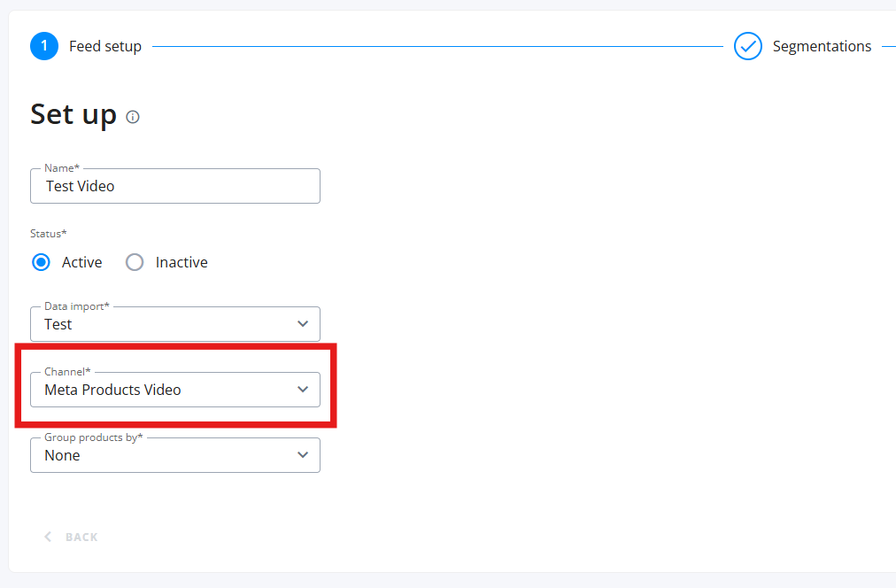The image size is (896, 588).
Task: Open the Channel dropdown showing Meta Products Video
Action: [x=168, y=390]
